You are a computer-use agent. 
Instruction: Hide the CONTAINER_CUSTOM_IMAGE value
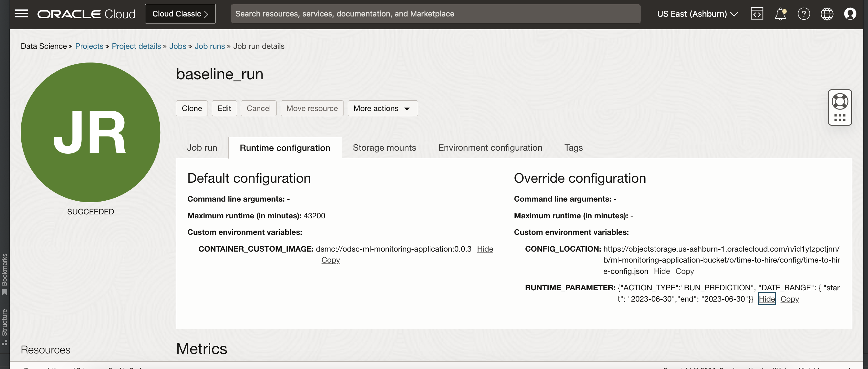point(485,249)
